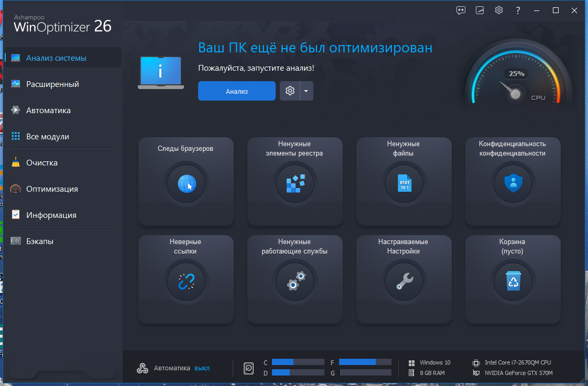Click the analysis settings gear button
Screen dimensions: 588x386
tap(290, 91)
